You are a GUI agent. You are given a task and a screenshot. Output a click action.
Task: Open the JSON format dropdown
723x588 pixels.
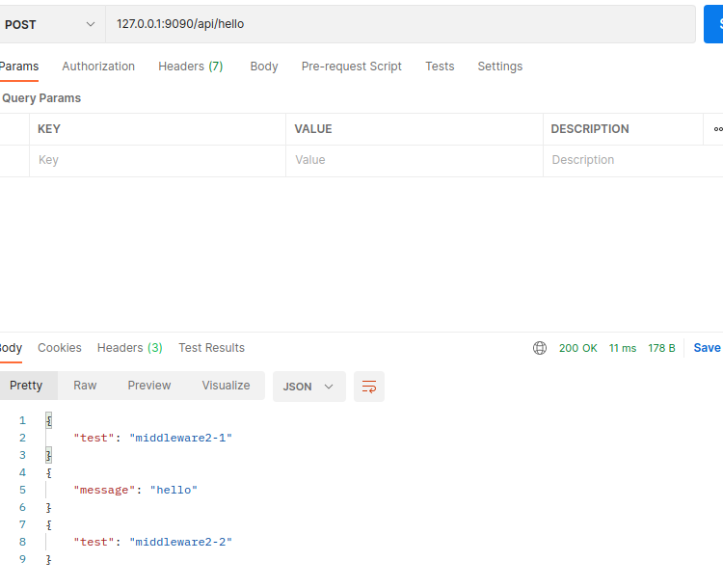coord(308,387)
